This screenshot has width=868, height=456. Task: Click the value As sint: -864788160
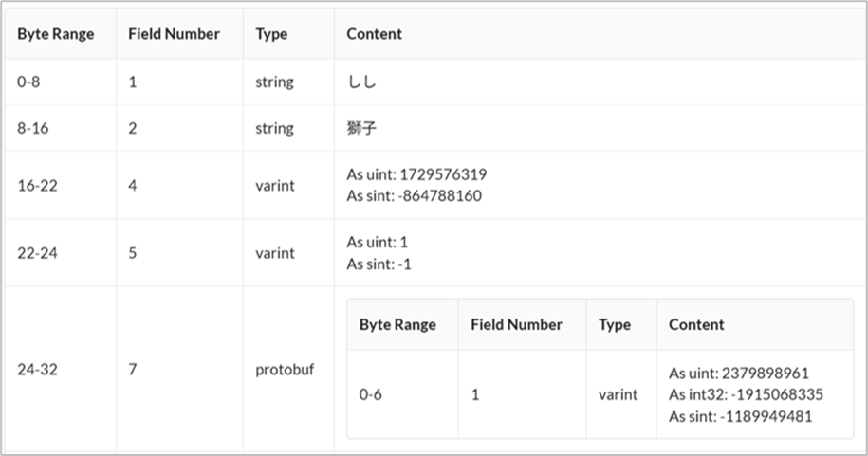pos(414,196)
